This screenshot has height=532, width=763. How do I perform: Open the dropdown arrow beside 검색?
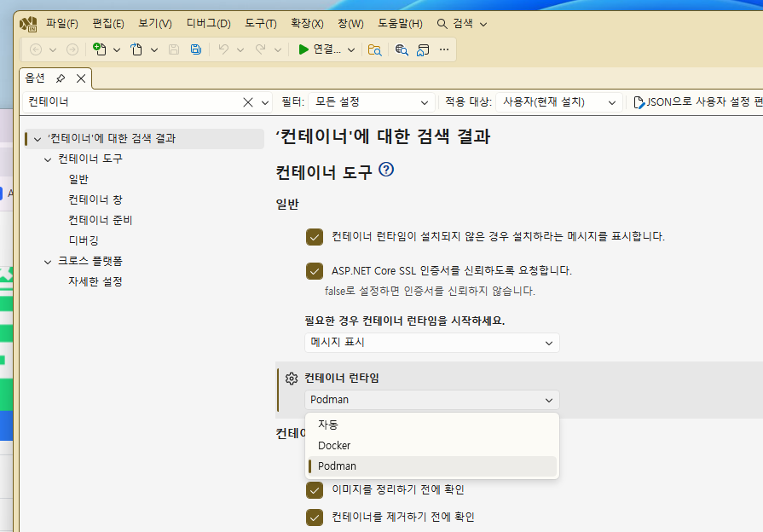[483, 25]
